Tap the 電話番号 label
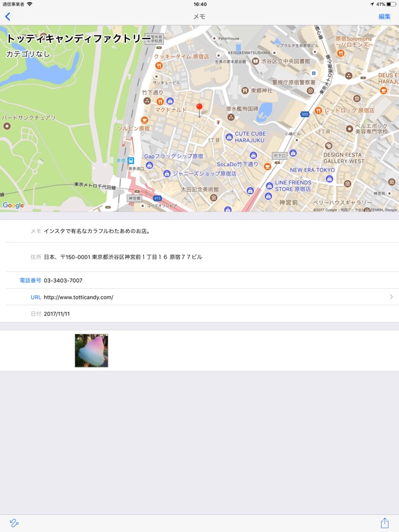The image size is (399, 532). 30,280
